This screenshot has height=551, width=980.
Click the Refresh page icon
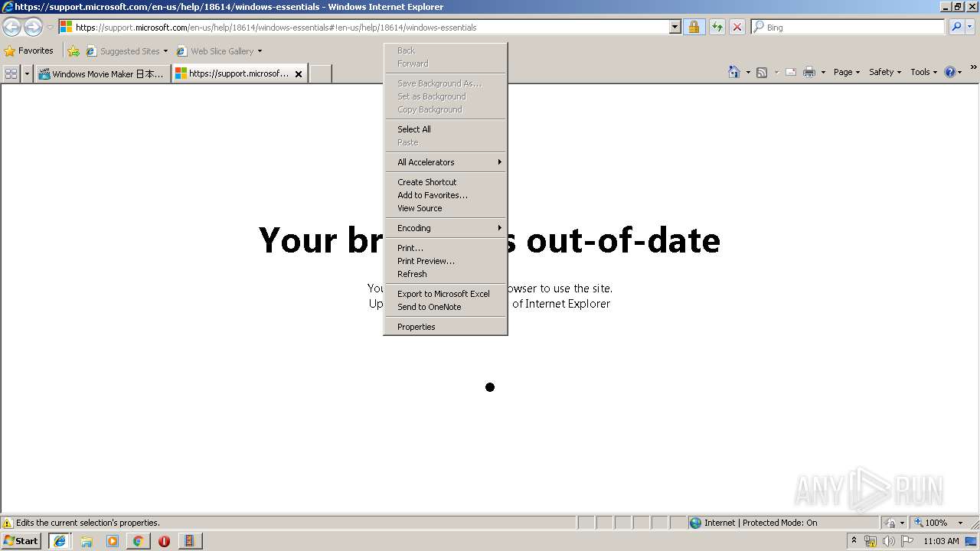point(717,27)
